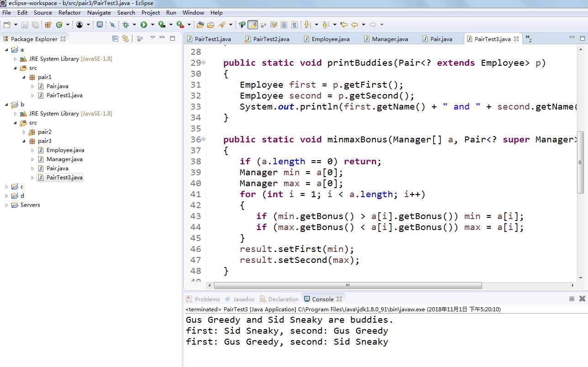Open the File menu
Image resolution: width=588 pixels, height=367 pixels.
[x=7, y=12]
